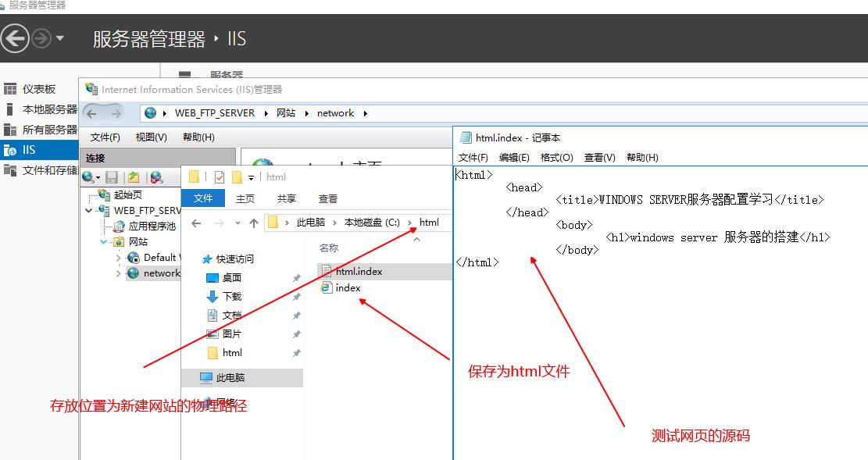Open the quick access toolbar customization dropdown
868x460 pixels.
point(251,177)
